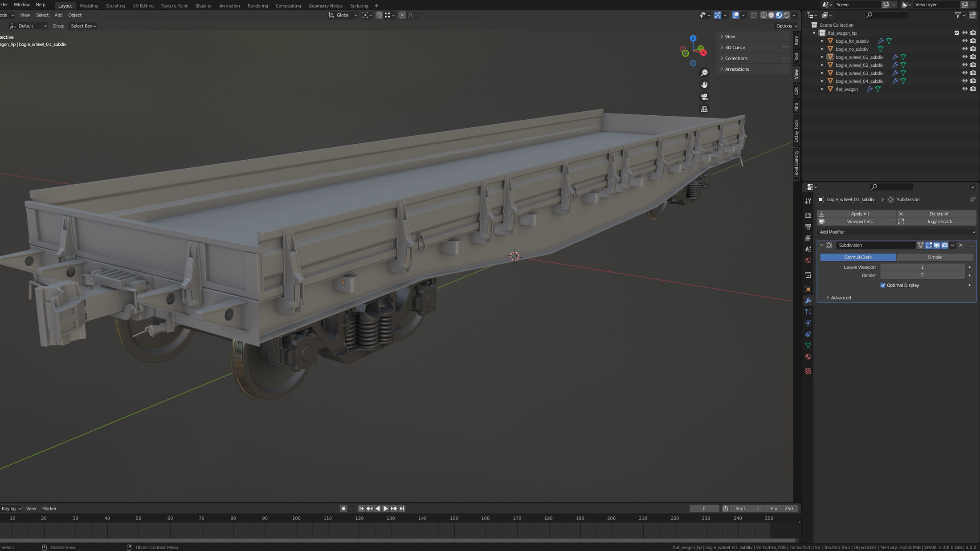Open the Tool properties tab icon
This screenshot has height=551, width=980.
pyautogui.click(x=808, y=201)
